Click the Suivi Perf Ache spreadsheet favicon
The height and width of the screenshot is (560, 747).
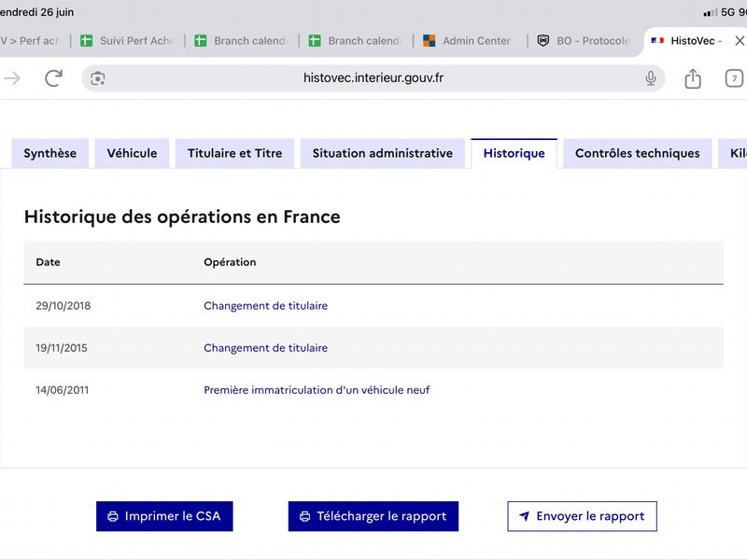click(x=86, y=41)
